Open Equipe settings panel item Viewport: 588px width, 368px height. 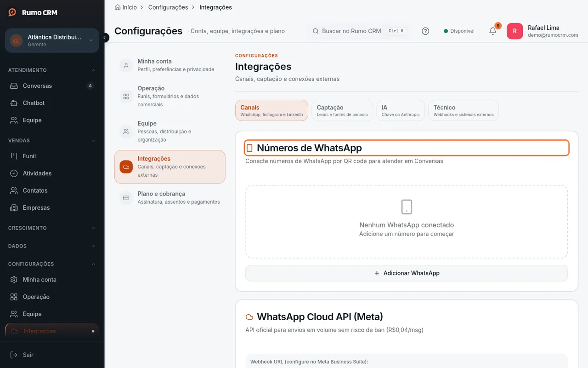tap(170, 132)
